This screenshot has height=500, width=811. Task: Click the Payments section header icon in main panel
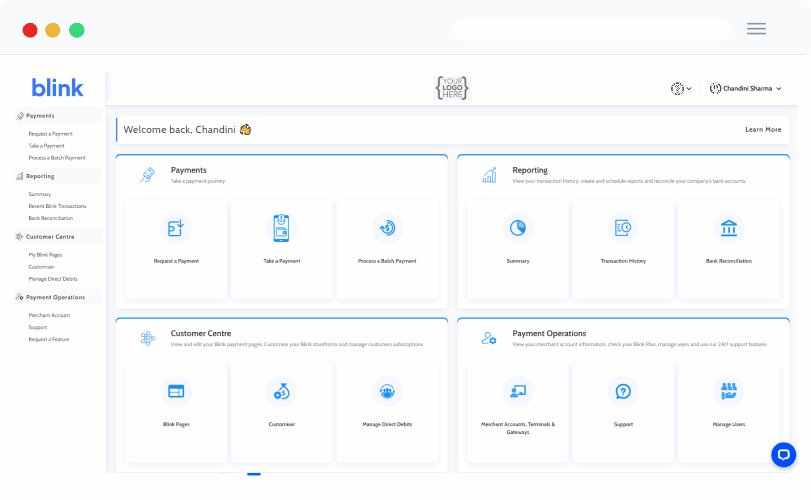(x=147, y=175)
